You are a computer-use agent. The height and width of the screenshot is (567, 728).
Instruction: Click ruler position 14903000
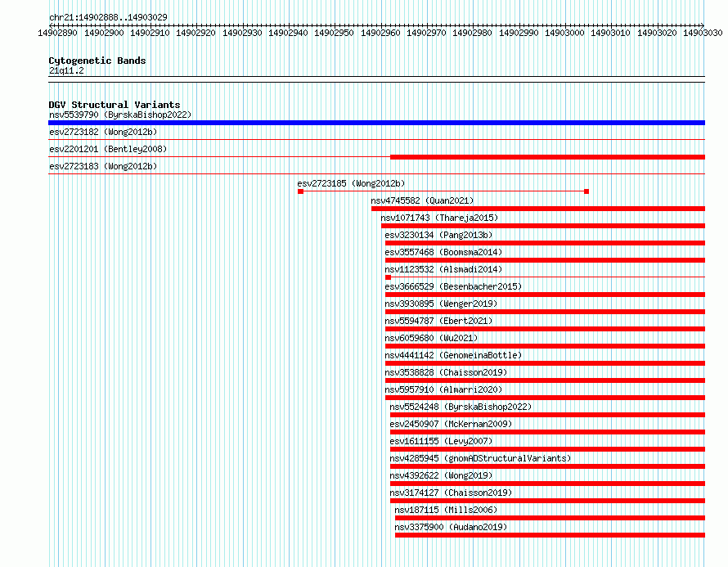point(564,33)
